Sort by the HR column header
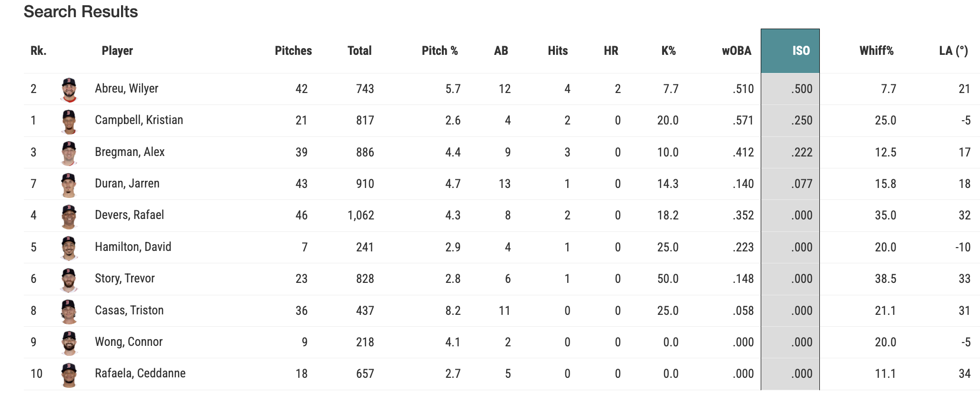The height and width of the screenshot is (395, 980). [x=611, y=51]
